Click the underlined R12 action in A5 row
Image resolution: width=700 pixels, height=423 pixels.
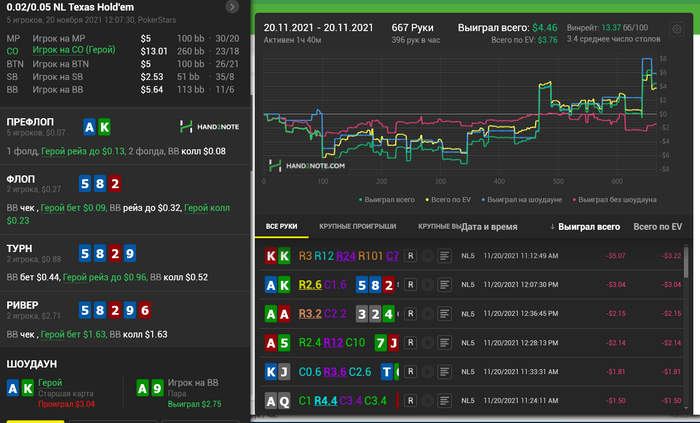[x=333, y=343]
